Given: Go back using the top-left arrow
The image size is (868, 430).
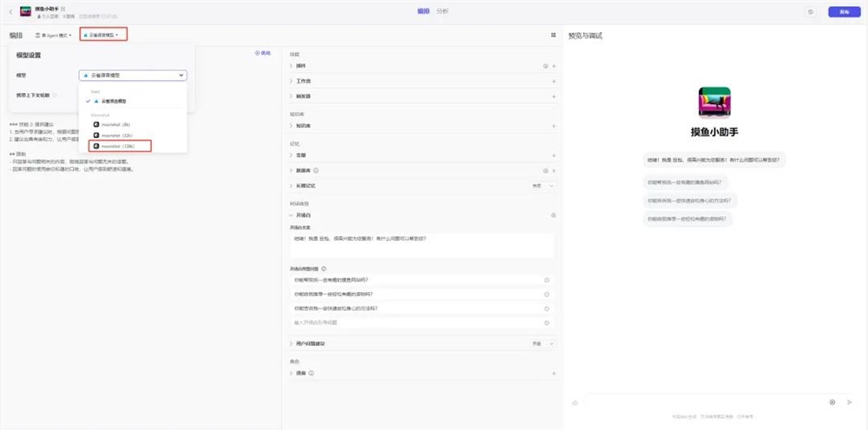Looking at the screenshot, I should [x=10, y=11].
